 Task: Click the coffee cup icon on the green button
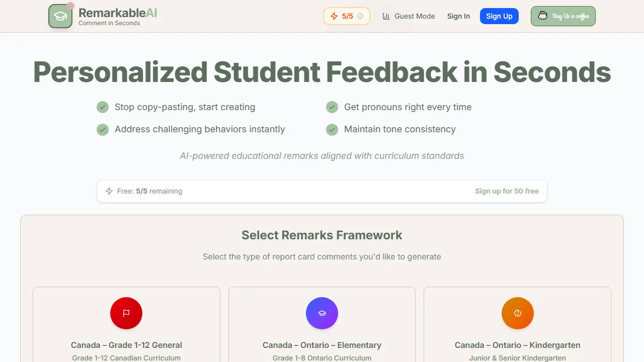[x=543, y=16]
